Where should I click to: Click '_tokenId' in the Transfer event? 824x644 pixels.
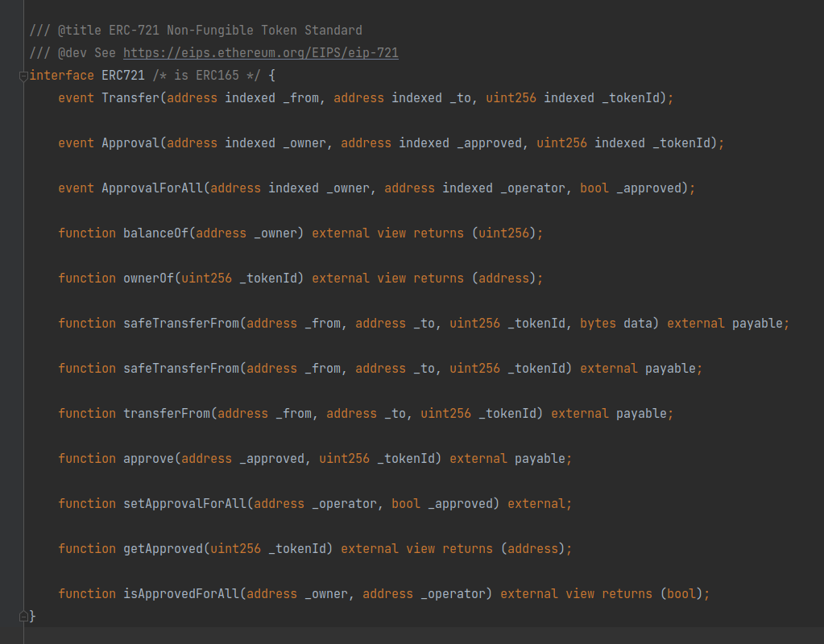click(x=631, y=98)
